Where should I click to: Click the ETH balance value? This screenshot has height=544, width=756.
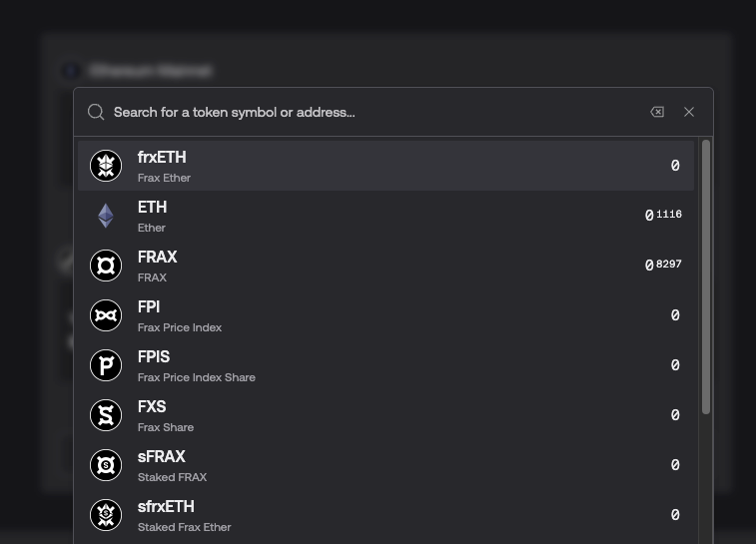(664, 215)
